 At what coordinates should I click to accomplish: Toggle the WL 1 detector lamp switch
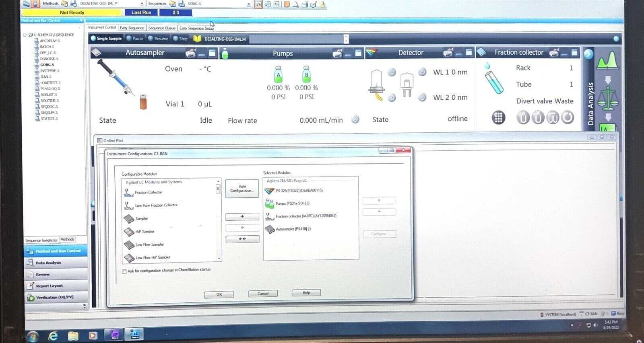pyautogui.click(x=422, y=72)
